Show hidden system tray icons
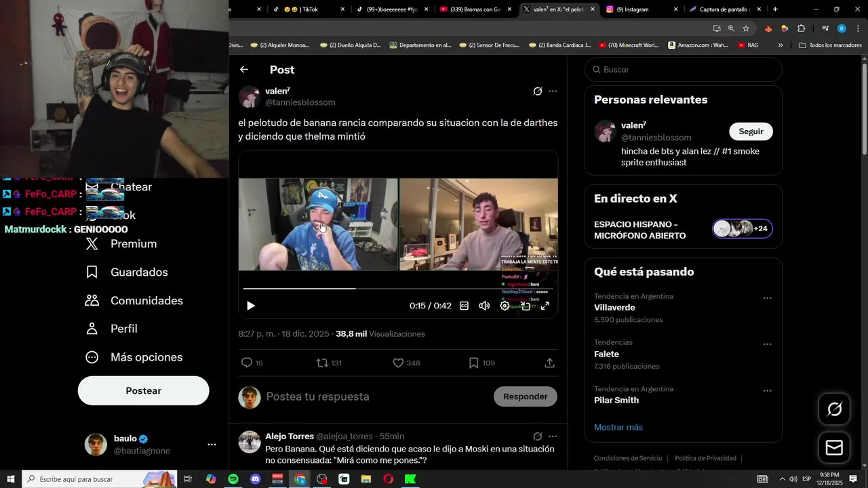Image resolution: width=868 pixels, height=488 pixels. coord(782,479)
